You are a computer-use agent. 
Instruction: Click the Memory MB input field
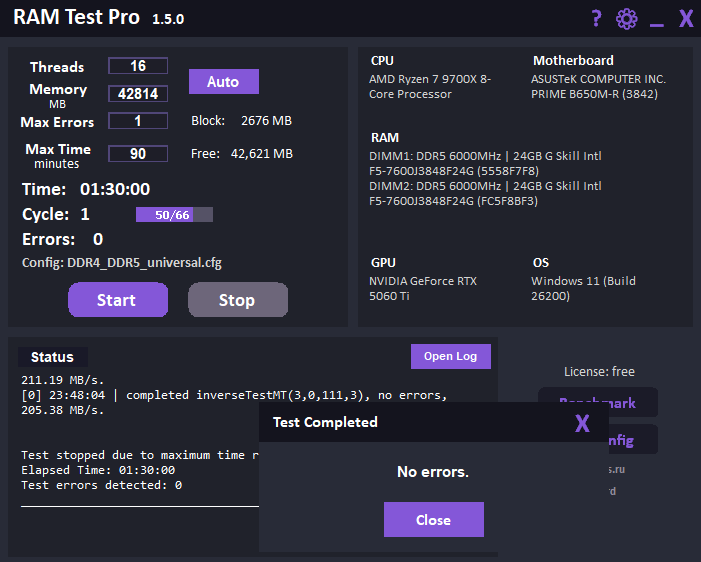[138, 93]
